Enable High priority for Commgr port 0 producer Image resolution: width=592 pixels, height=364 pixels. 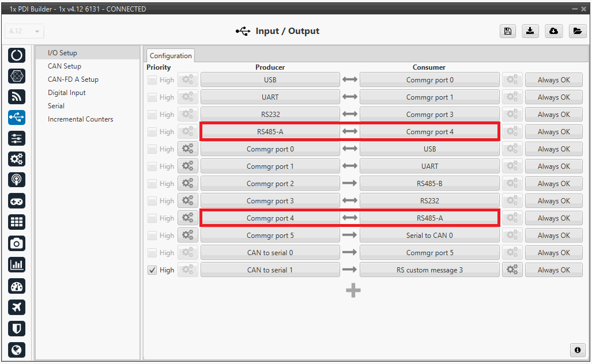(152, 149)
